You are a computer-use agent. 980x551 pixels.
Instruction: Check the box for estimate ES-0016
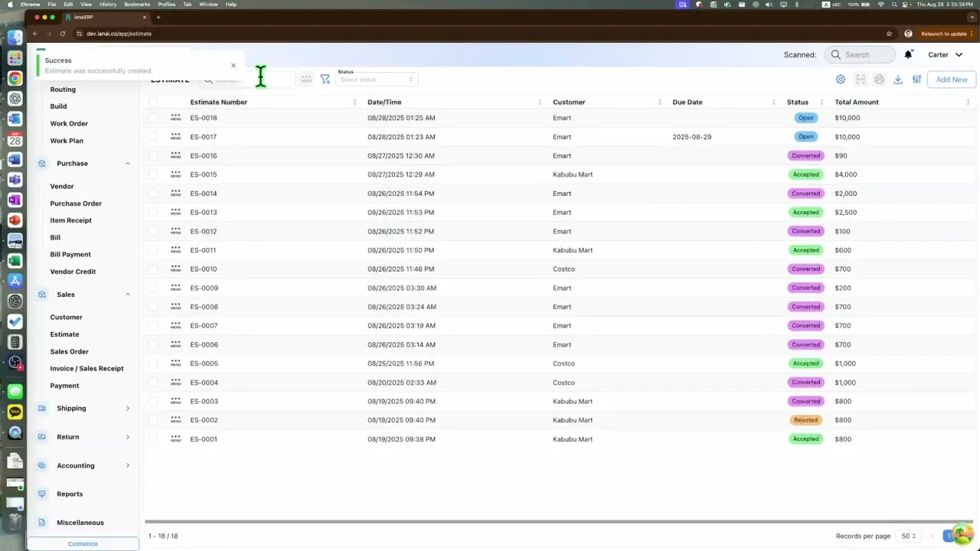coord(153,155)
